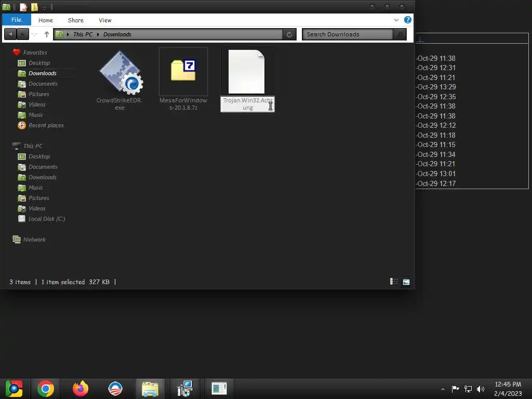Viewport: 532px width, 399px height.
Task: Click the file rename text box
Action: pos(248,104)
